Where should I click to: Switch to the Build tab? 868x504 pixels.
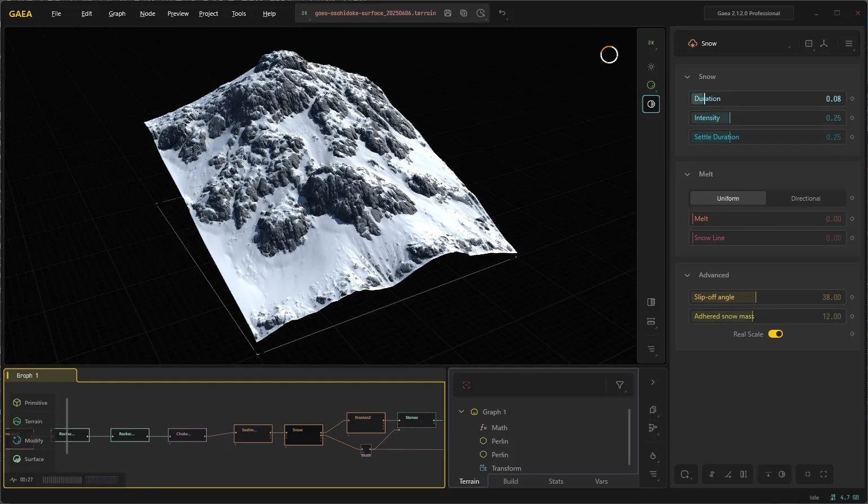click(x=511, y=481)
